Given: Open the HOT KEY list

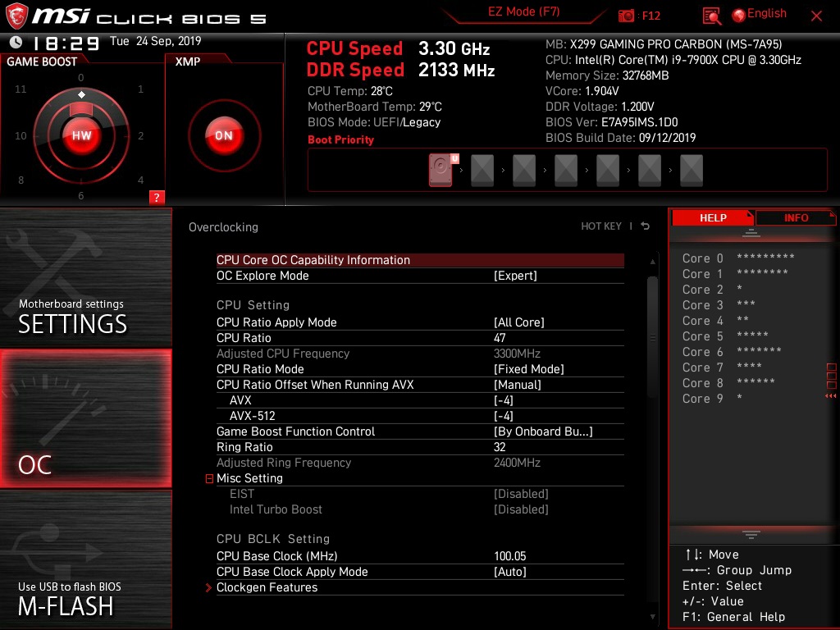Looking at the screenshot, I should (601, 226).
